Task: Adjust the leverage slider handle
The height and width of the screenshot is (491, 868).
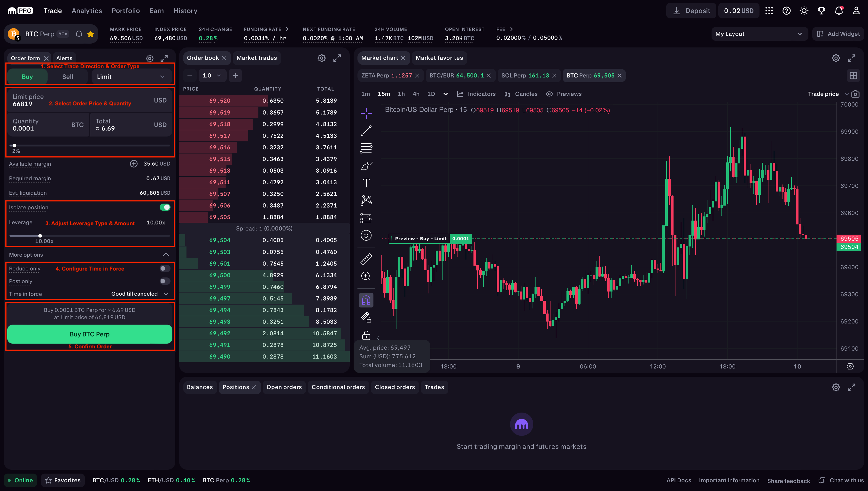Action: coord(40,236)
